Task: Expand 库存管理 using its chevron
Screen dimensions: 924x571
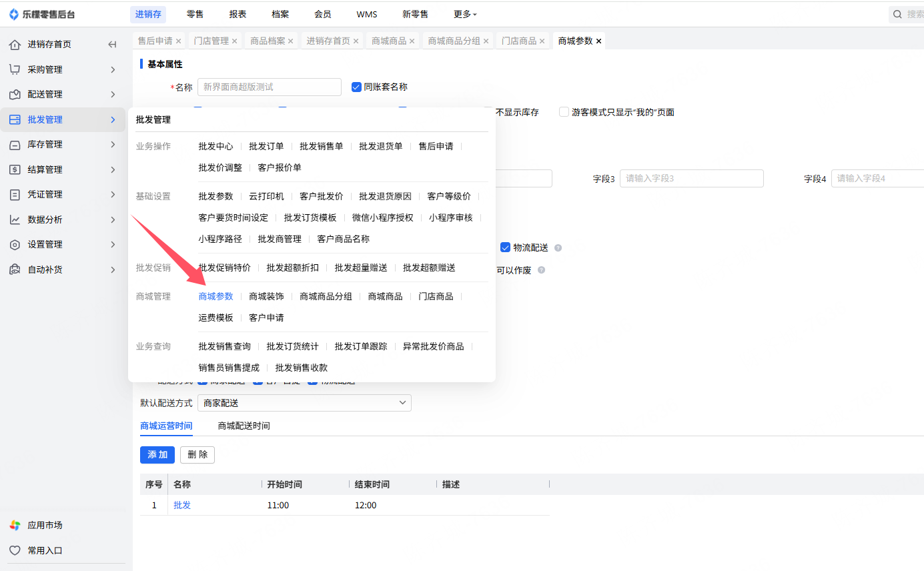Action: [x=113, y=145]
